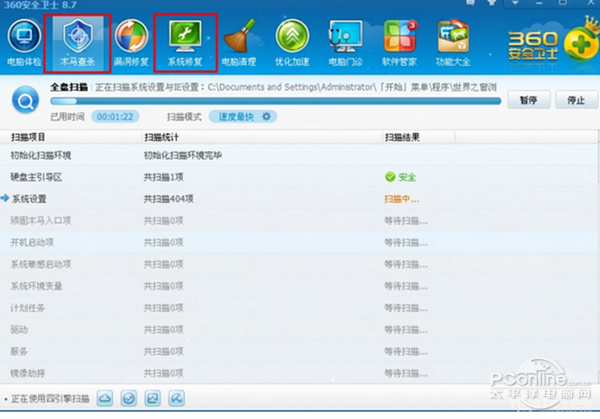Open the title bar dropdown menu arrow
The width and height of the screenshot is (600, 419).
(515, 3)
